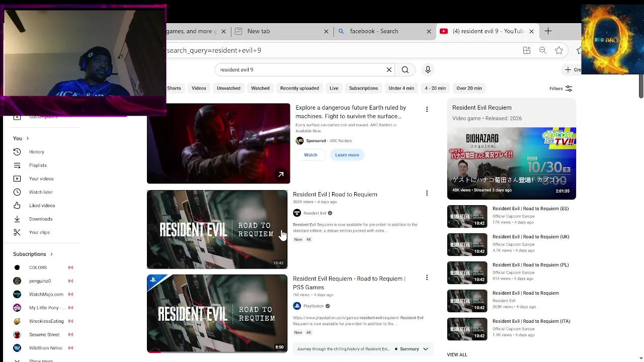Screen dimensions: 644x362
Task: Select the 4 - 20 min chip
Action: point(435,88)
